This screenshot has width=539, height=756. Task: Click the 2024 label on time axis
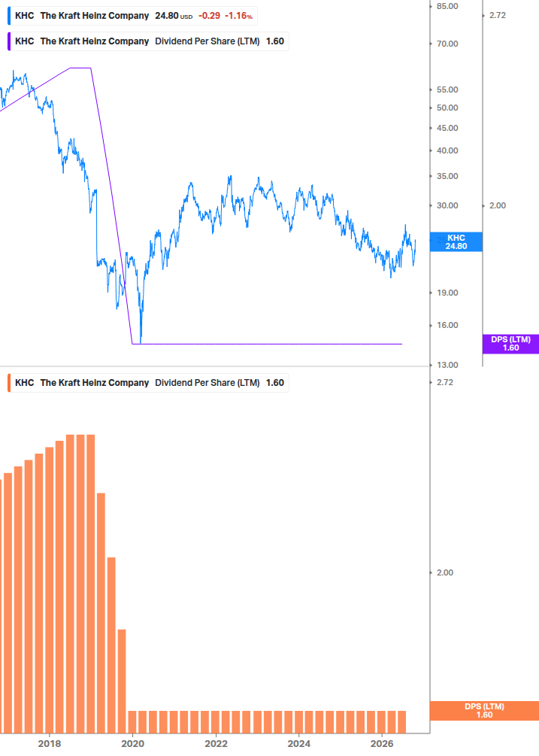299,743
